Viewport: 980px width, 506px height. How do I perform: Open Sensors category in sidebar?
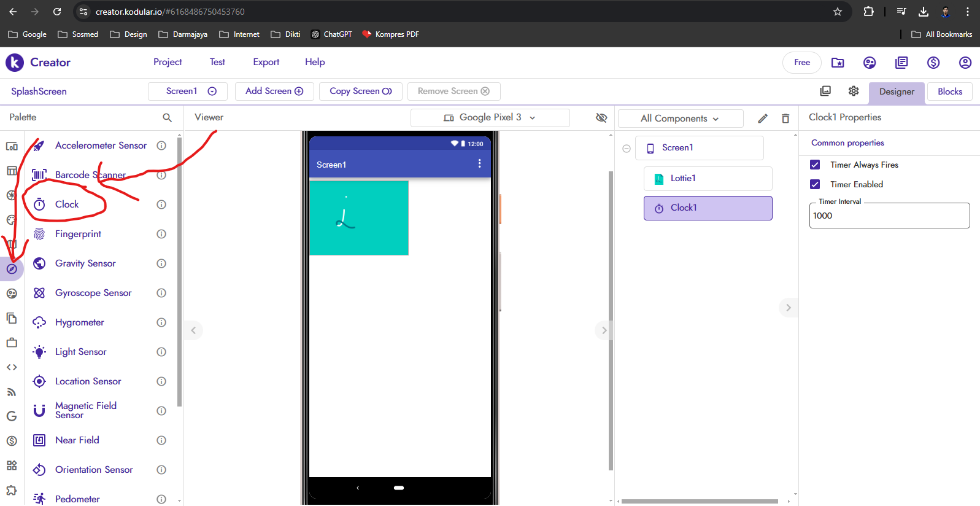12,269
